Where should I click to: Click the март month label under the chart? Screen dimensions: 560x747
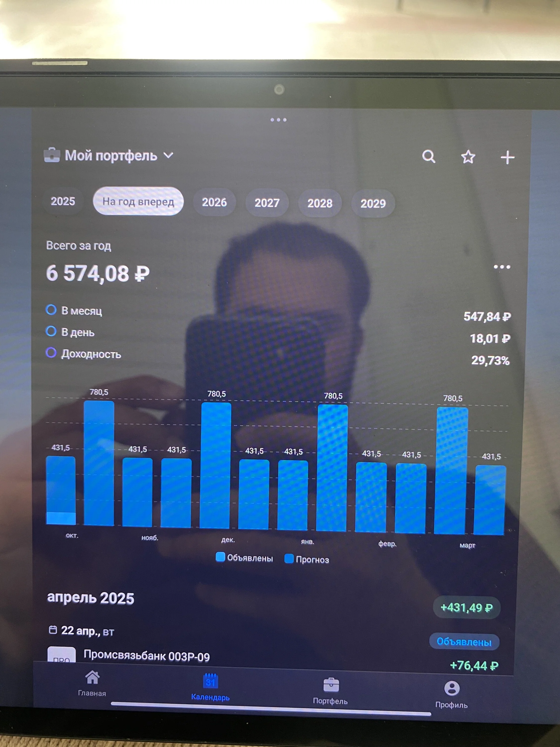pyautogui.click(x=467, y=545)
